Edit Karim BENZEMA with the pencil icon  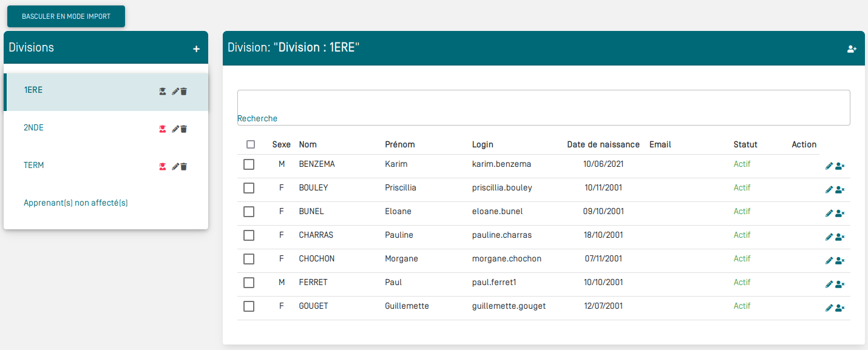point(829,166)
